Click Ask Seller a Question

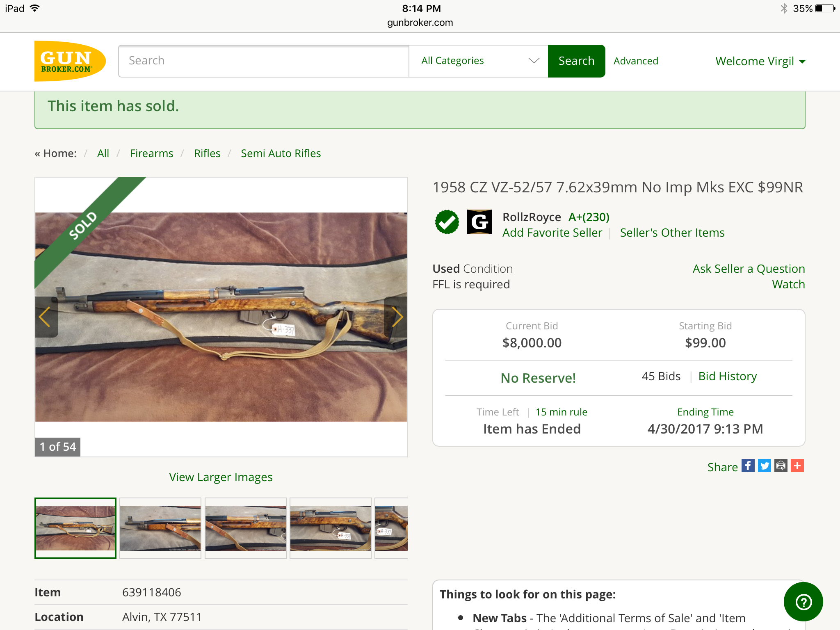(749, 269)
